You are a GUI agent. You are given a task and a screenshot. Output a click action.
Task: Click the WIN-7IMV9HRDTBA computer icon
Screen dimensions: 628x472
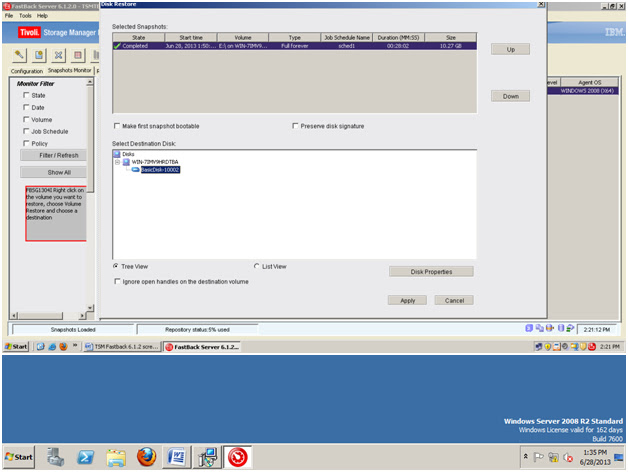126,161
